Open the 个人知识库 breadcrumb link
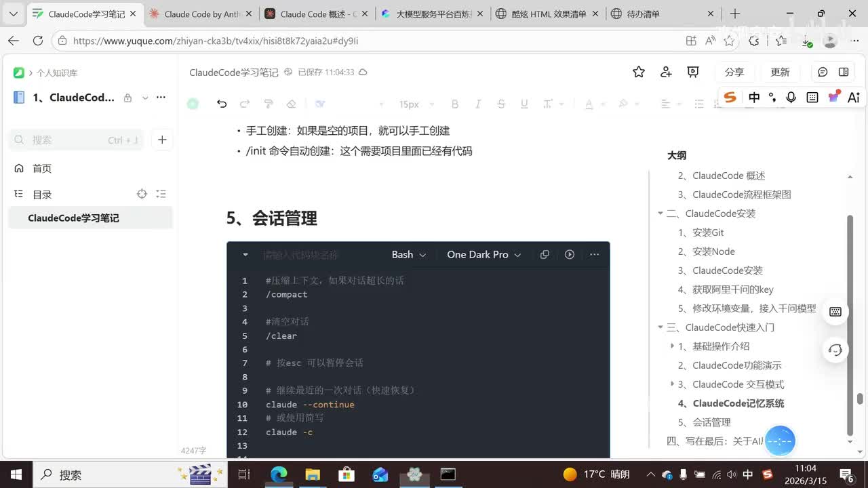The image size is (868, 488). click(x=57, y=73)
